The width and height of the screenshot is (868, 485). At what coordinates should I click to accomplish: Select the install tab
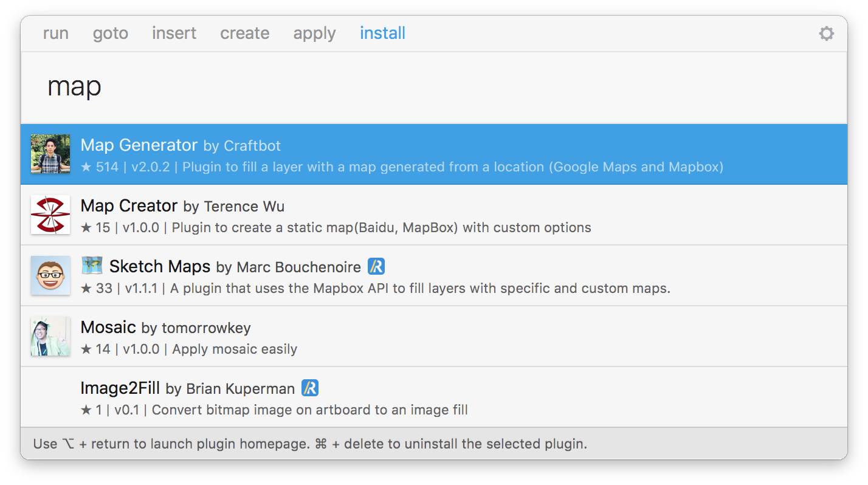coord(382,33)
